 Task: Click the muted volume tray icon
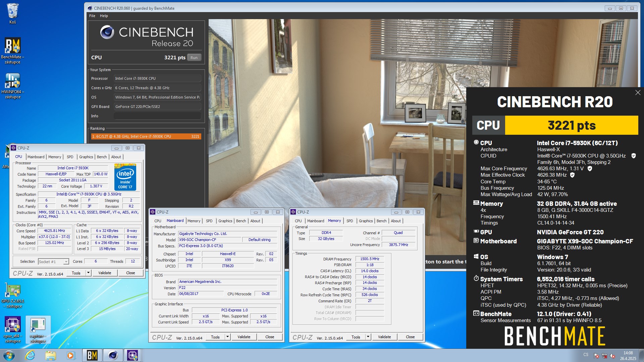(x=612, y=356)
